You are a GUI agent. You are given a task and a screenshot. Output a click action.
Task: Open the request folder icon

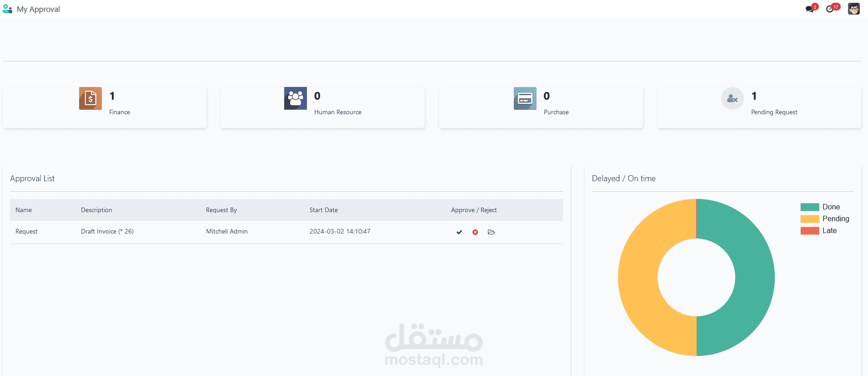point(491,232)
